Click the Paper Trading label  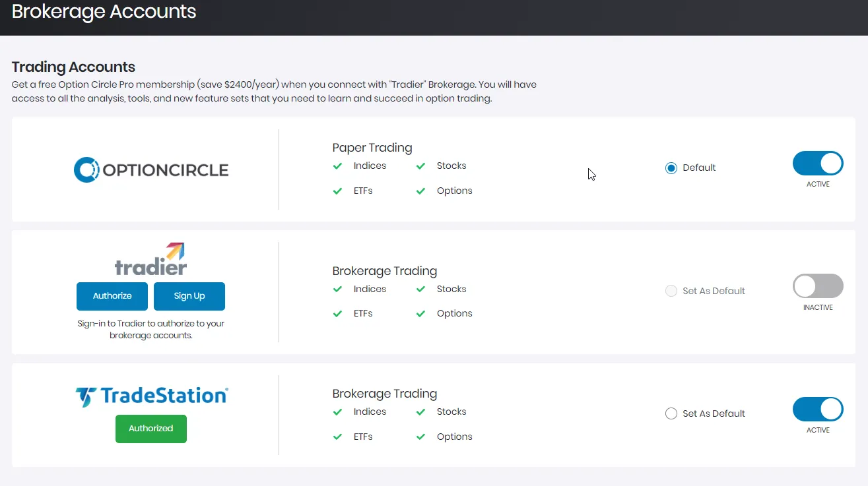click(x=372, y=148)
